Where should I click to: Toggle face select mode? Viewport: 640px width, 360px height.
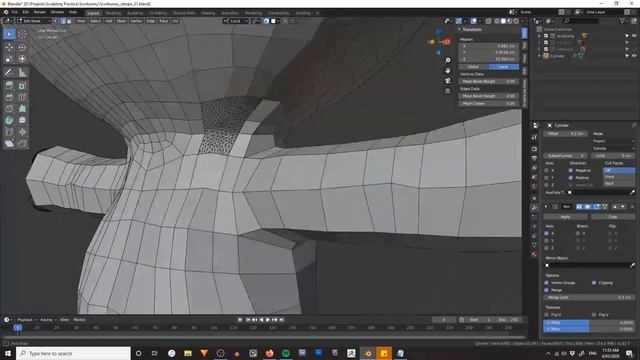coord(69,21)
